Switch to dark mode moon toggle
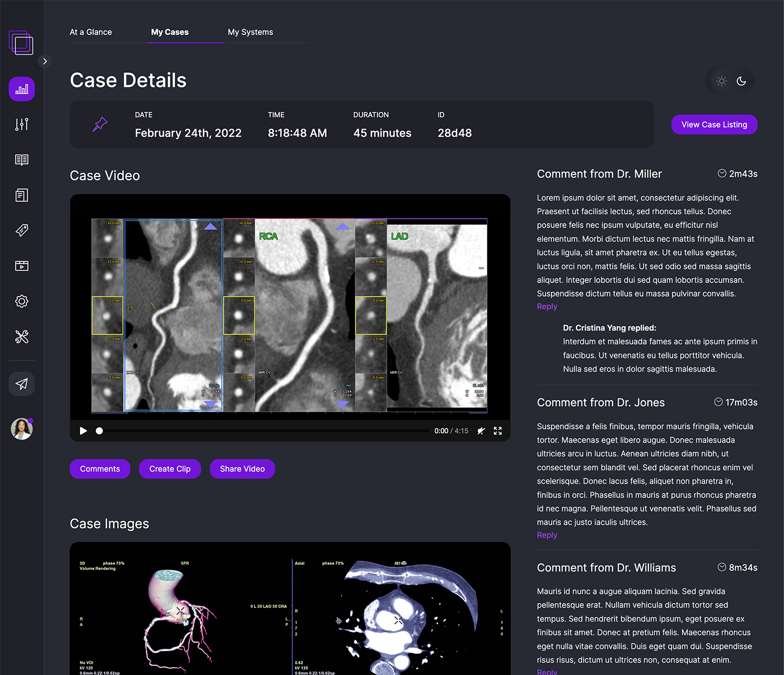The width and height of the screenshot is (784, 675). 741,81
